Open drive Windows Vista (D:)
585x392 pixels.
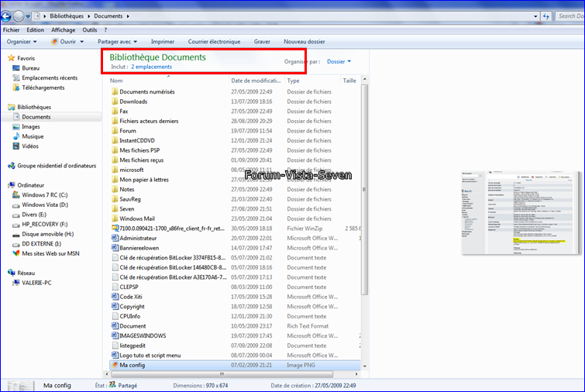[x=45, y=205]
